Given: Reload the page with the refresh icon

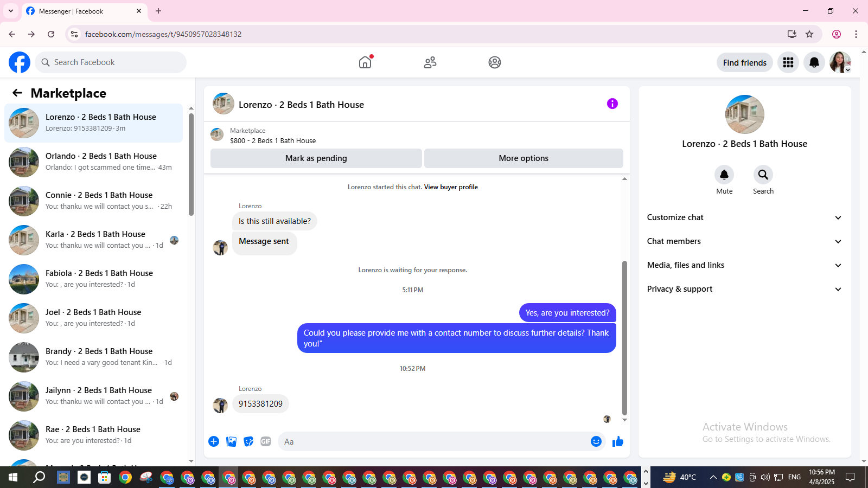Looking at the screenshot, I should click(x=51, y=34).
